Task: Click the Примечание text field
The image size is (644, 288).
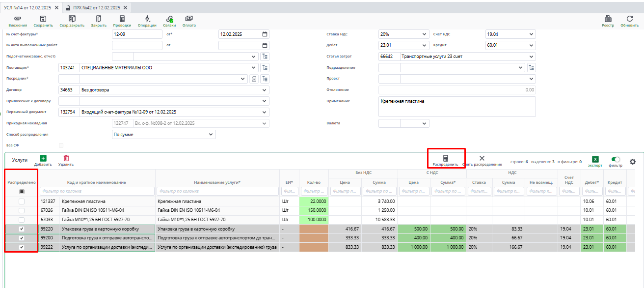Action: click(x=456, y=106)
